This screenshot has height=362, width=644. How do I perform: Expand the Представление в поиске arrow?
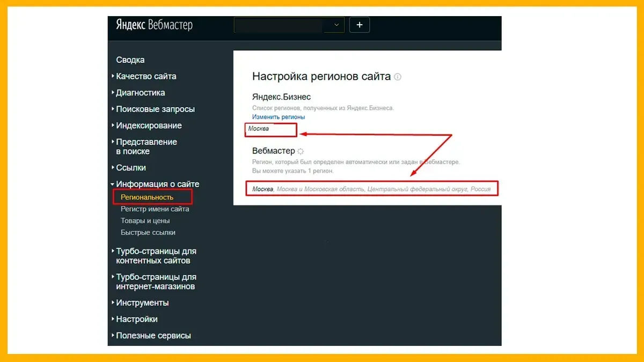tap(113, 142)
